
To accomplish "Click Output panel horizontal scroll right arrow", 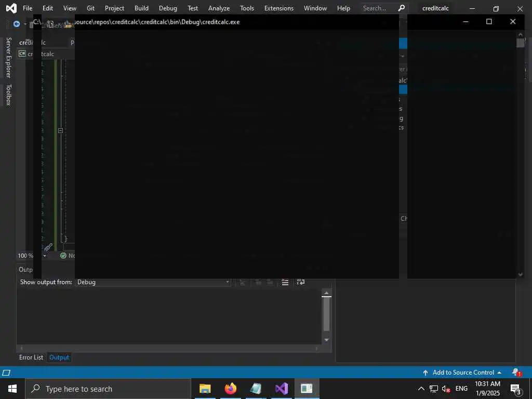I will tap(317, 349).
